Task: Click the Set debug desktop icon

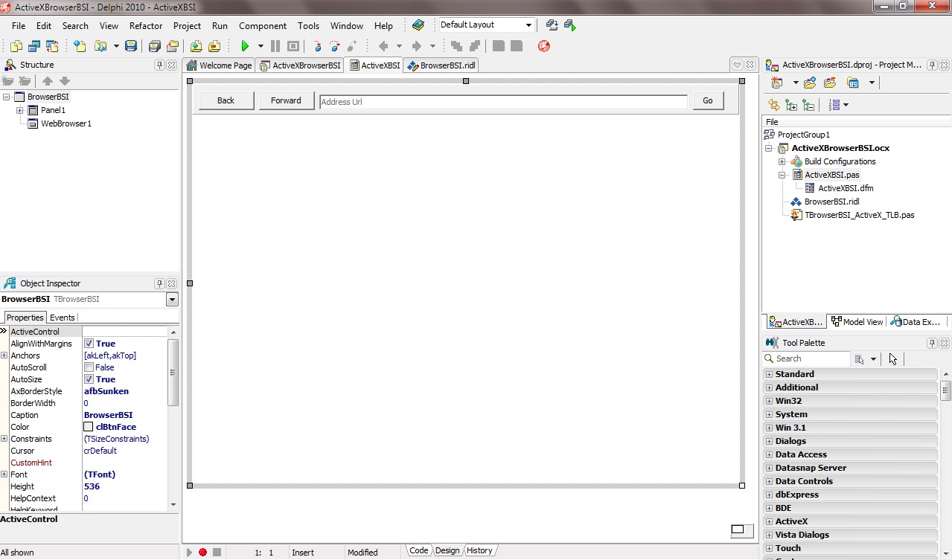Action: tap(570, 25)
